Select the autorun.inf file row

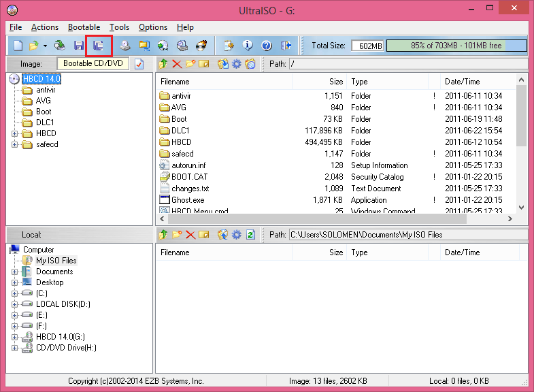point(335,165)
